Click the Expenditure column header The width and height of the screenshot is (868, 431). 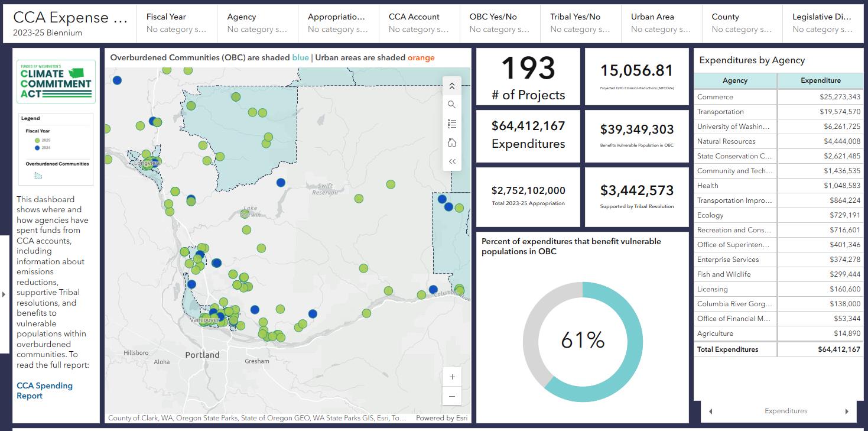(x=820, y=80)
